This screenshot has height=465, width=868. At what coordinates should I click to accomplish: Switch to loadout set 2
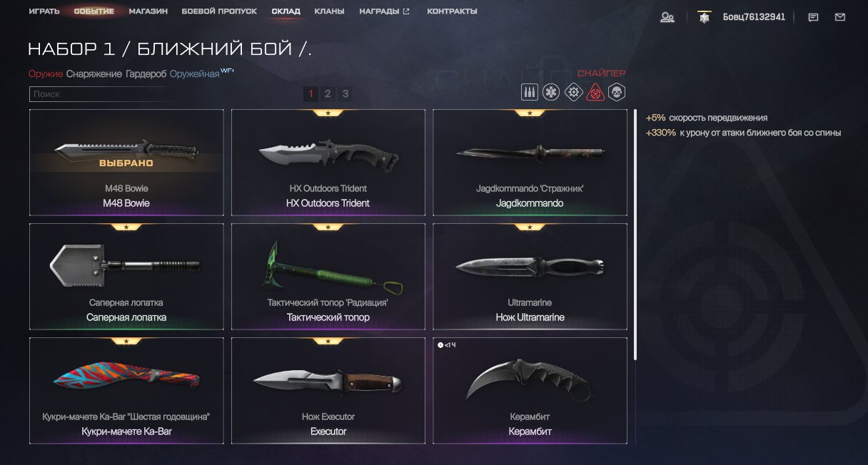point(328,93)
